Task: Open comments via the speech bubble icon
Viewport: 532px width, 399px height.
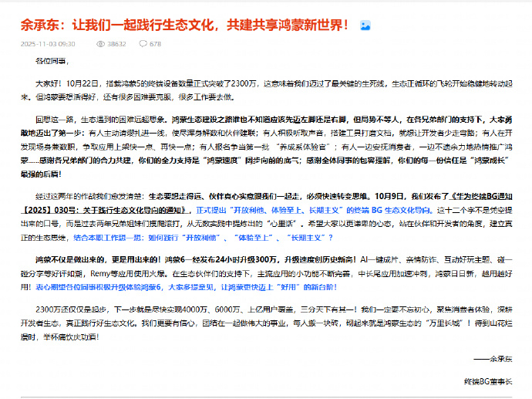Action: pyautogui.click(x=143, y=43)
